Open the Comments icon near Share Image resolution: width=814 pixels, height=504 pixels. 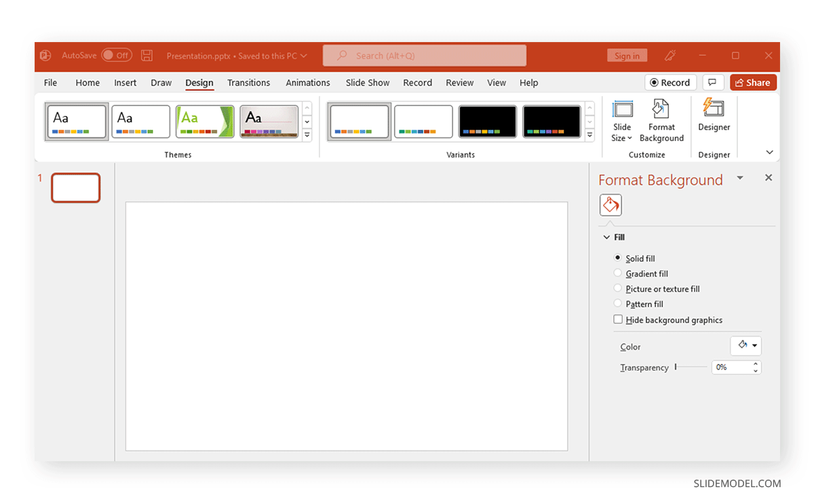713,82
